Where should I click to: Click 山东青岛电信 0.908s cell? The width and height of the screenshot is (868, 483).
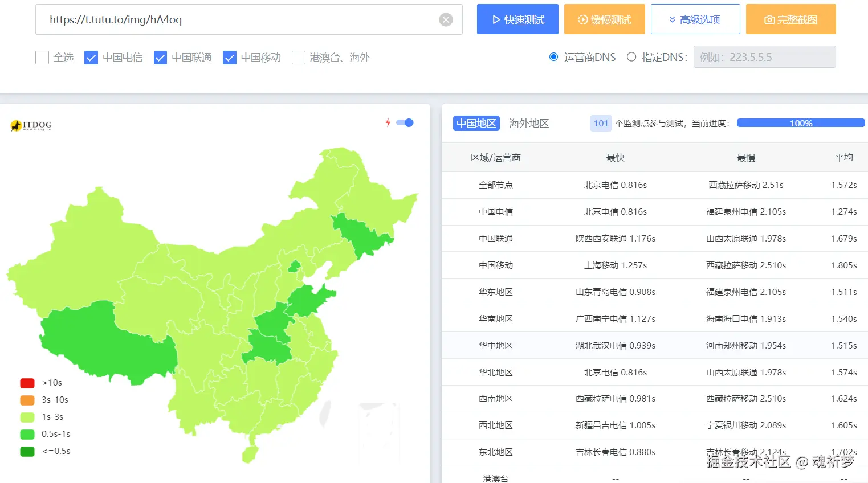[x=616, y=292]
